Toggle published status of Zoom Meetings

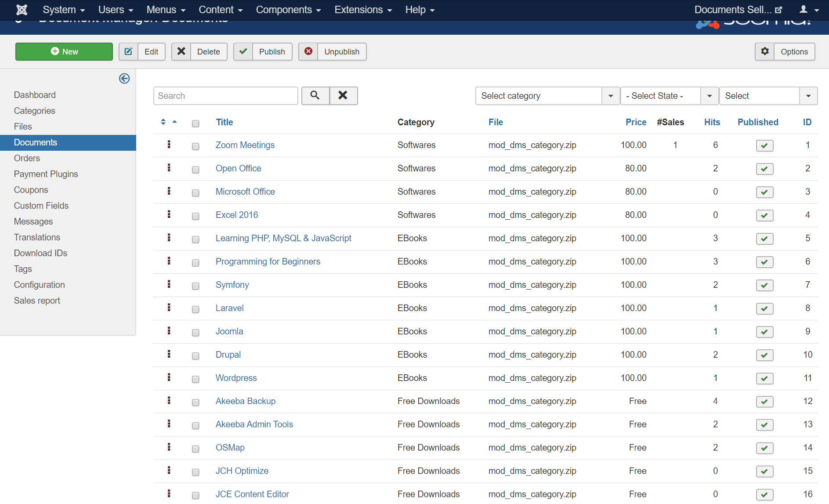pos(764,145)
